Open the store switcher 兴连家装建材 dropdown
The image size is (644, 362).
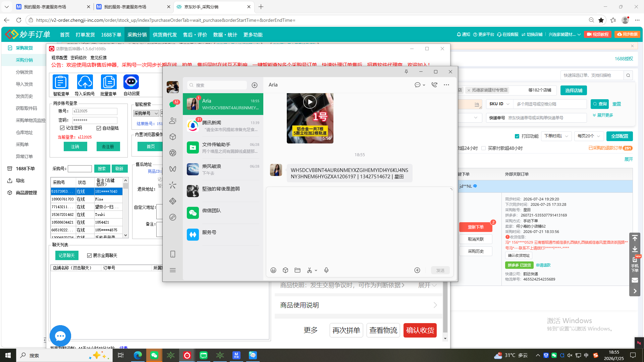click(565, 35)
